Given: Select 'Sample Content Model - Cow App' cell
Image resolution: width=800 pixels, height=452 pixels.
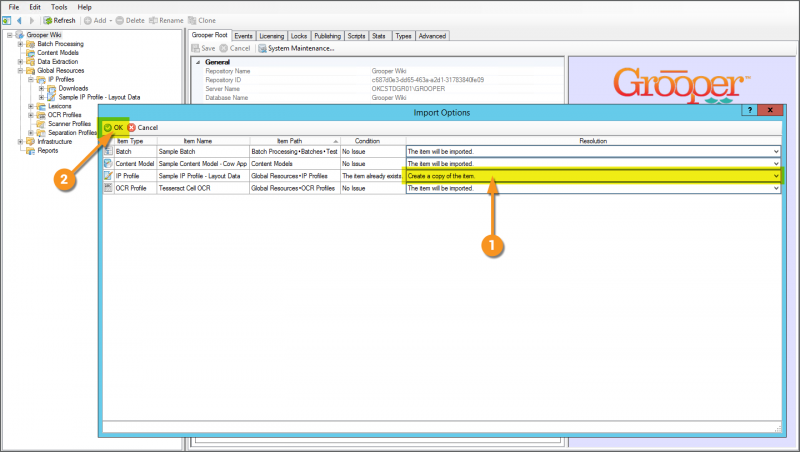Looking at the screenshot, I should click(x=203, y=164).
